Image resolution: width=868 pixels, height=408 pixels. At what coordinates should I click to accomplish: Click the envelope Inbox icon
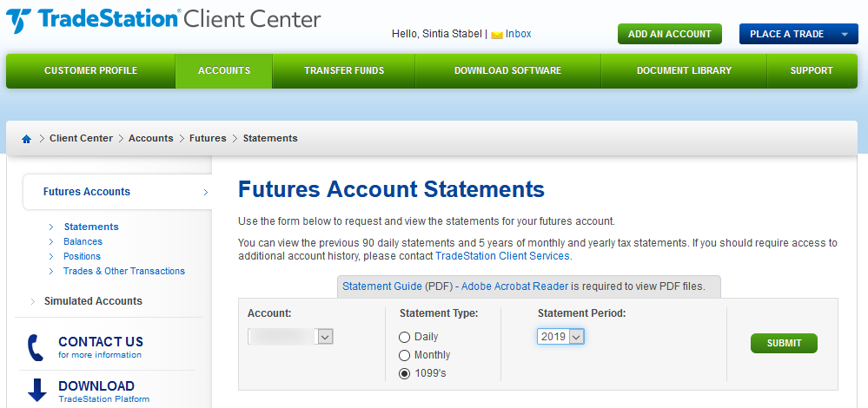496,35
